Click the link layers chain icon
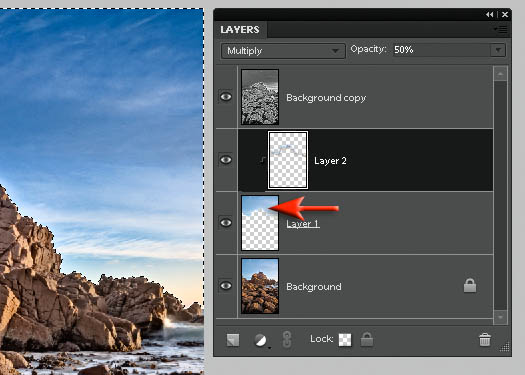This screenshot has height=375, width=525. click(x=287, y=340)
